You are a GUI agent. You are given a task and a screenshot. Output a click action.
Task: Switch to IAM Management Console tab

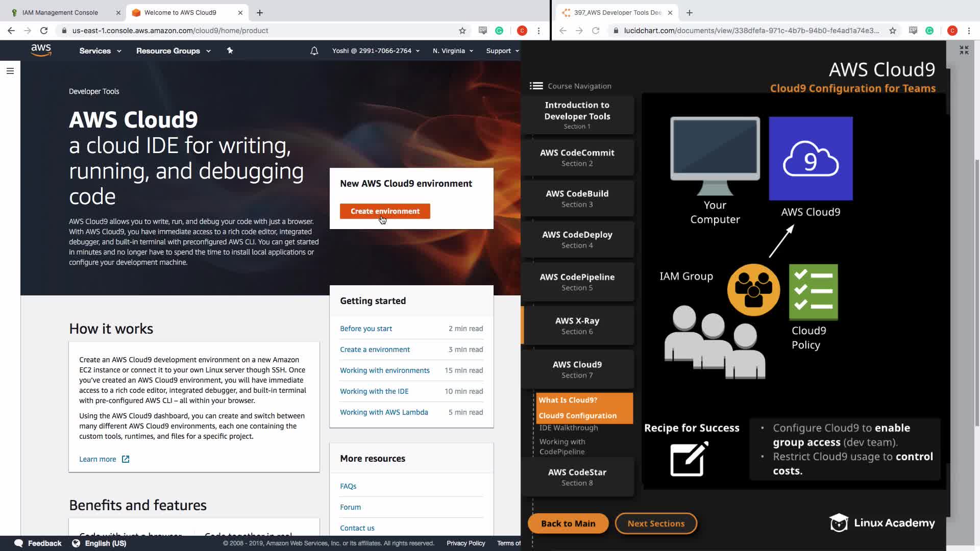point(60,12)
